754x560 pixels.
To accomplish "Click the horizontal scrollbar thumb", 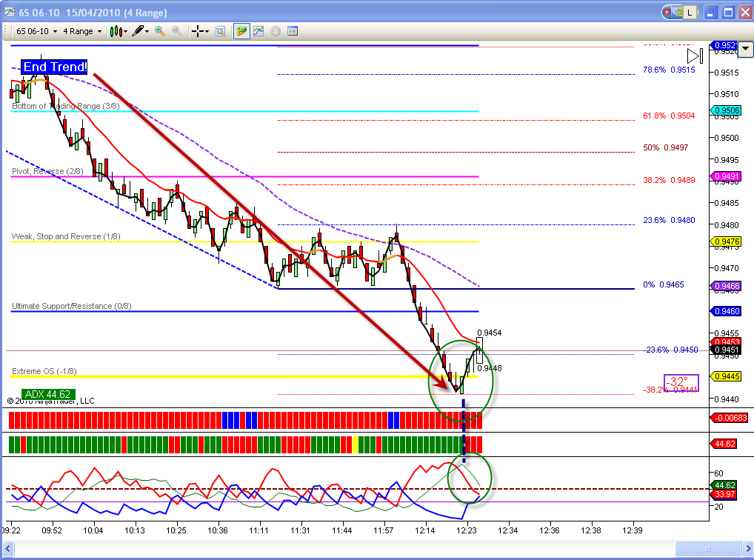I will (x=708, y=548).
